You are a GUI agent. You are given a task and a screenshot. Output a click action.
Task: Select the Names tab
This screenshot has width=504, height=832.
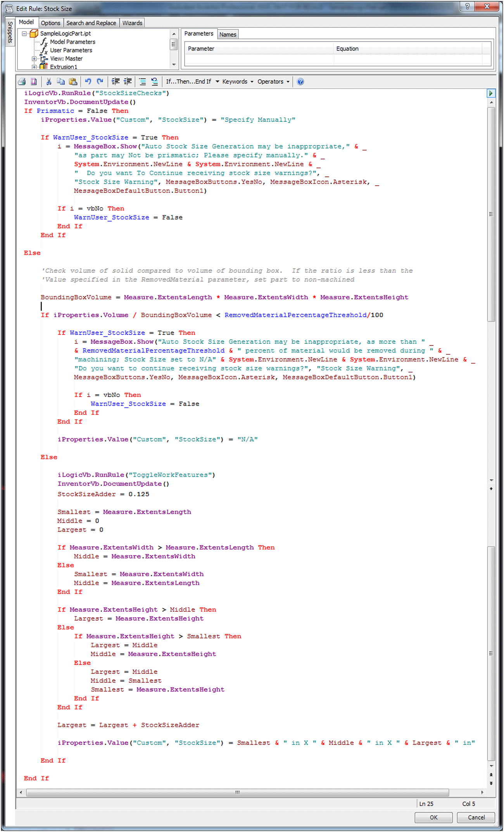[x=228, y=35]
